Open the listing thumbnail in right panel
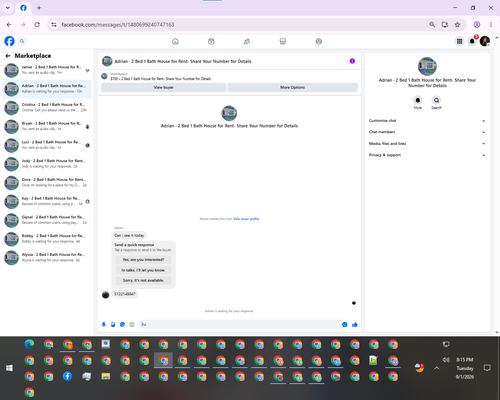Screen dimensions: 500x400 coord(427,66)
